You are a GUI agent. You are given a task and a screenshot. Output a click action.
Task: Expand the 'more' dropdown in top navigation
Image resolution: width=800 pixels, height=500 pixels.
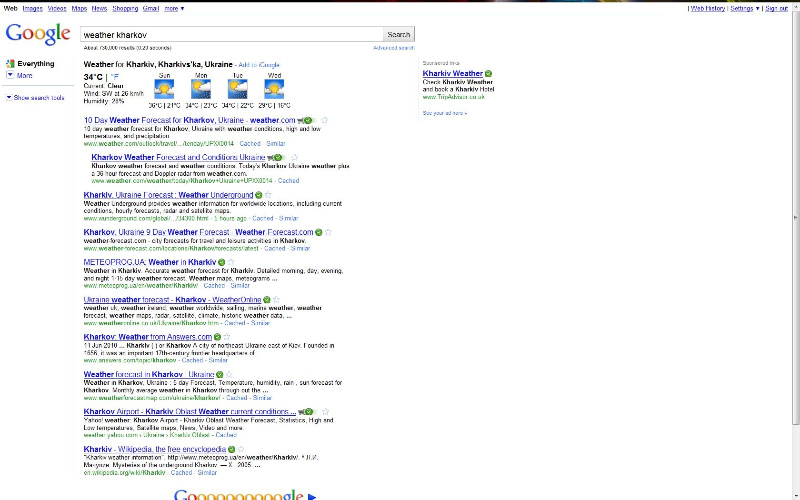(174, 8)
